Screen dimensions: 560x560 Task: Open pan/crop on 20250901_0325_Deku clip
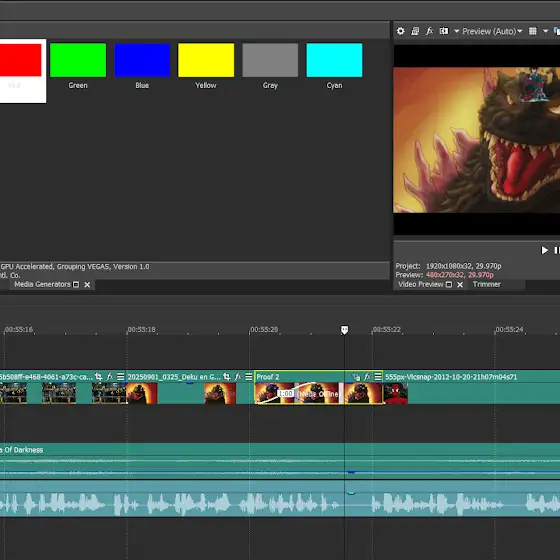[x=227, y=376]
